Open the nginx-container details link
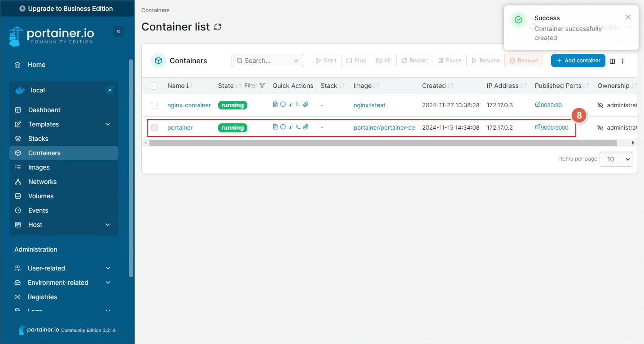Image resolution: width=644 pixels, height=344 pixels. (x=189, y=105)
